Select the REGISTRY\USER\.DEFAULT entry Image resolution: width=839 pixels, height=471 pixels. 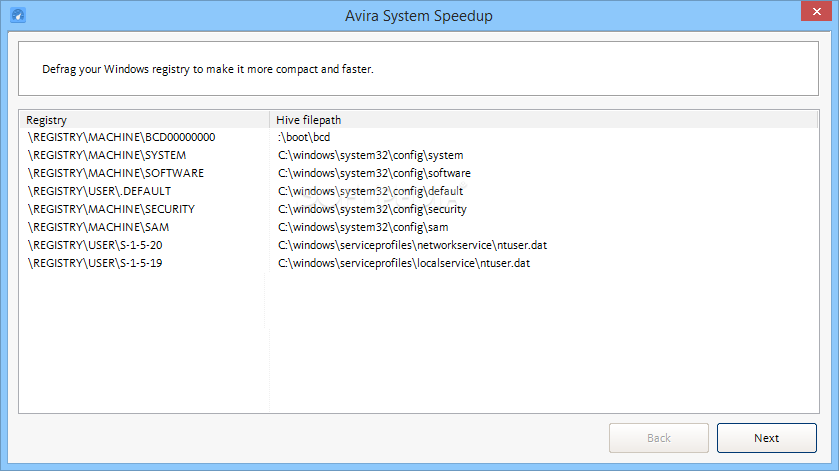[x=99, y=191]
